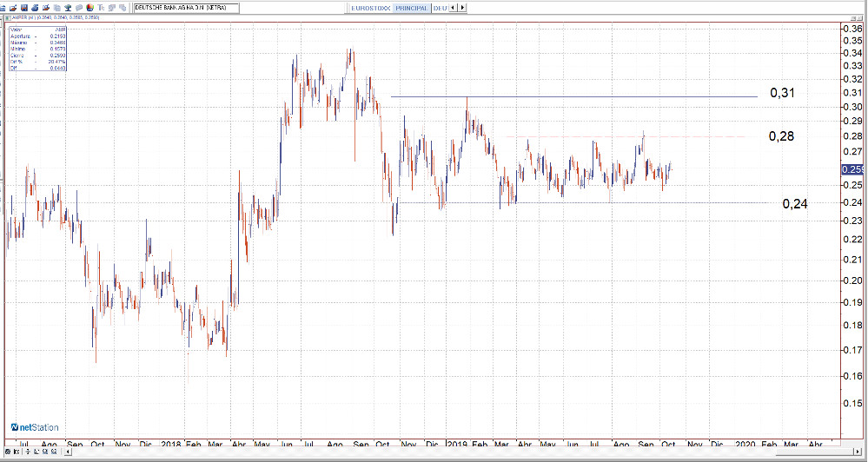Click the 'Valor' header in the info box
The width and height of the screenshot is (868, 462).
(16, 30)
